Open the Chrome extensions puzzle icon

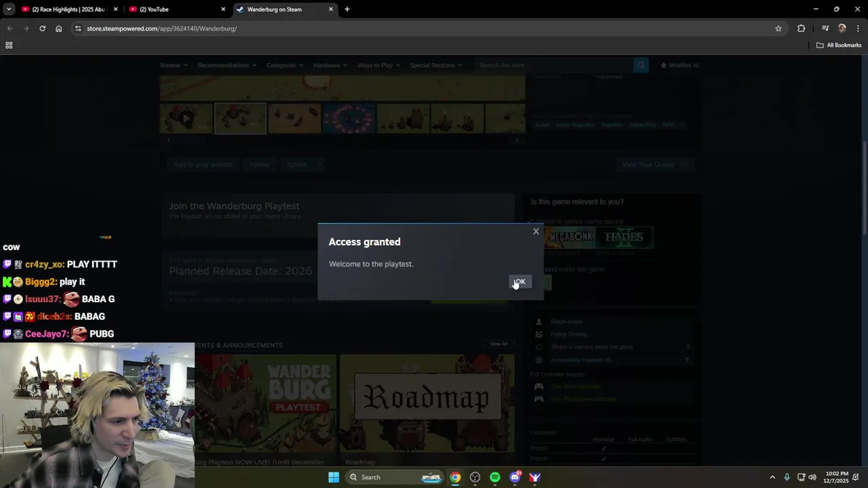(x=802, y=28)
